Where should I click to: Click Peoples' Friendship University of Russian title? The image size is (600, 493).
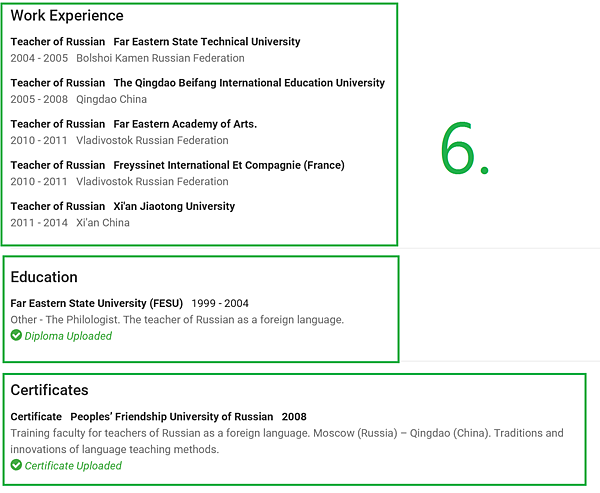pos(172,416)
